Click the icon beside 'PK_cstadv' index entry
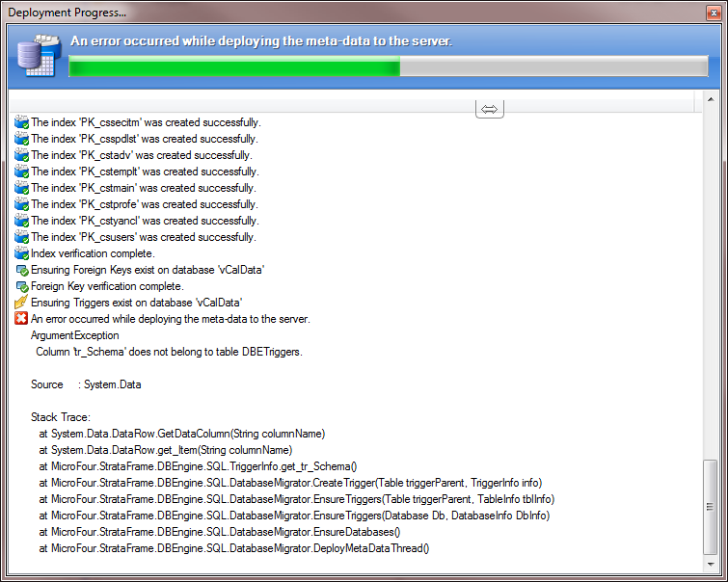 pos(21,155)
